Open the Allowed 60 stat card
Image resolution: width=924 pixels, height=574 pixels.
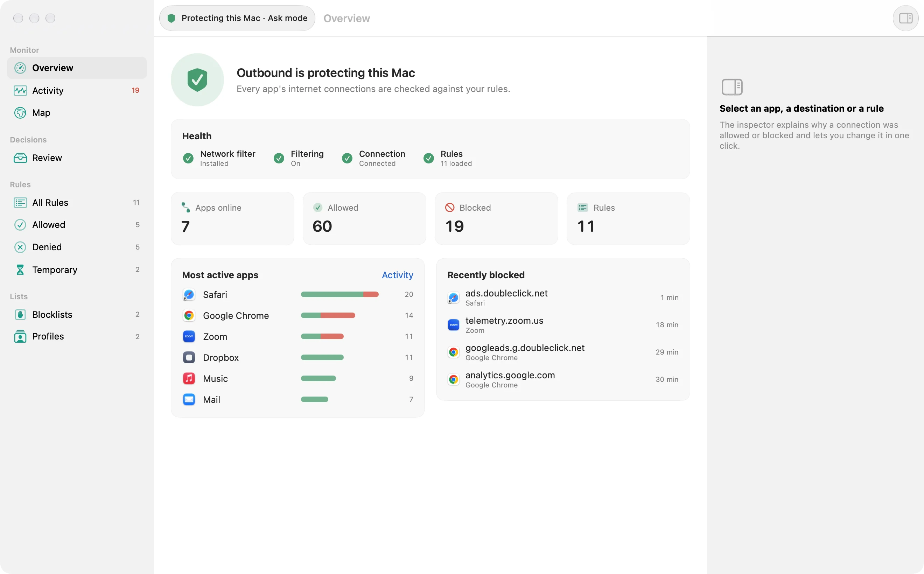coord(364,218)
